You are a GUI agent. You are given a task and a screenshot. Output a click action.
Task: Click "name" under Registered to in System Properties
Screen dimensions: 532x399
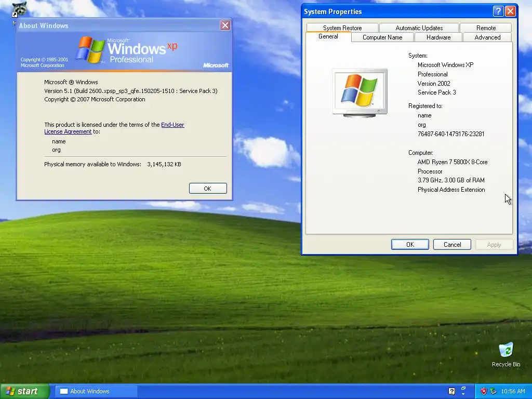pyautogui.click(x=424, y=115)
